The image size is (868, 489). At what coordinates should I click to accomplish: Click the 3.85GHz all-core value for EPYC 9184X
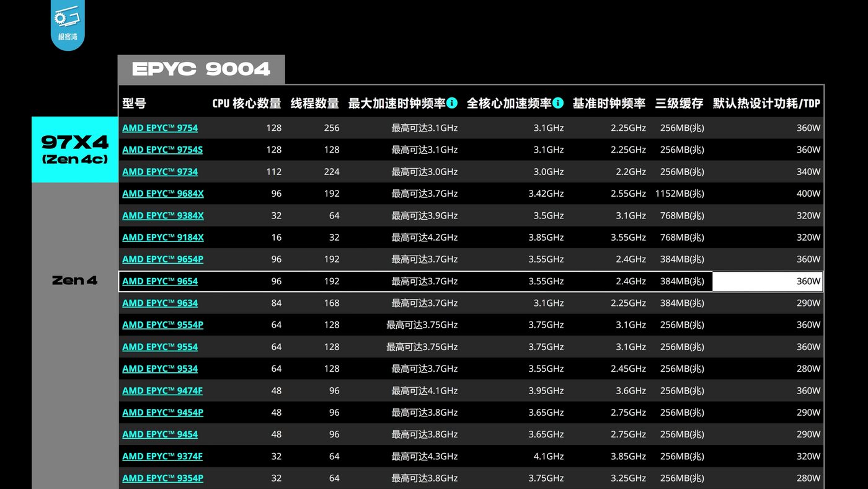[x=546, y=237]
